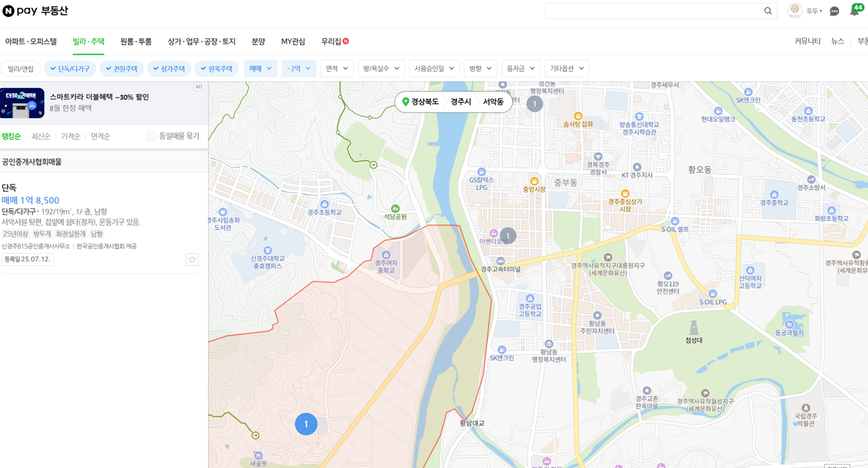Check the 동일매물 묶기 checkbox
This screenshot has width=868, height=468.
[151, 136]
